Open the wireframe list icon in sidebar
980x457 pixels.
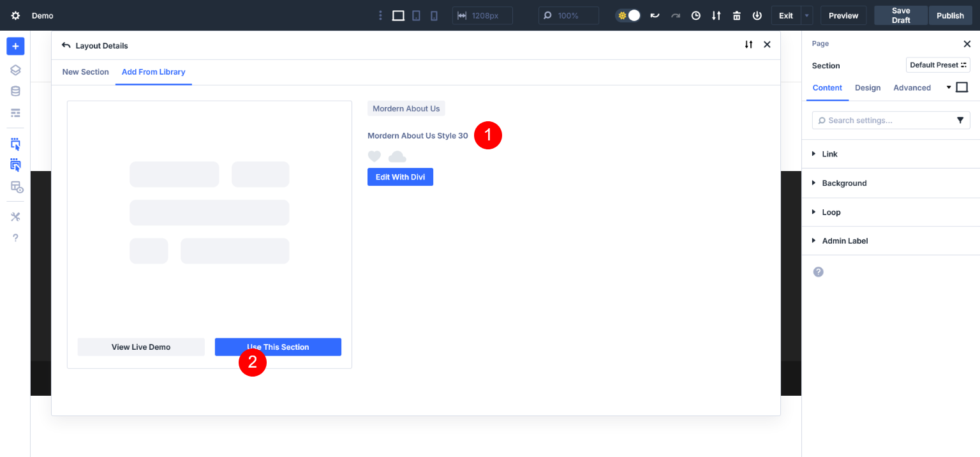[15, 113]
